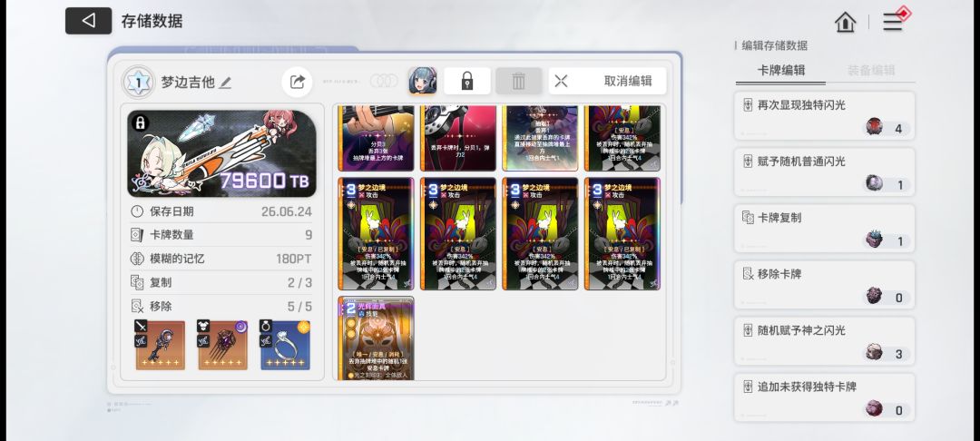
Task: Choose the 再次显现独特闪光 option
Action: coord(824,116)
